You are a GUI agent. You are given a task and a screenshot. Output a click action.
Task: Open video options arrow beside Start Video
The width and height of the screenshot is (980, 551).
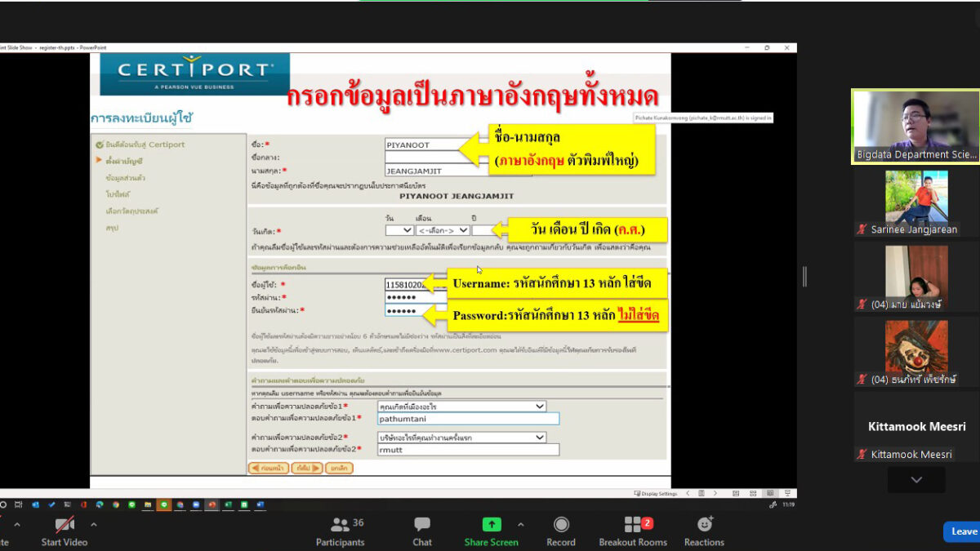(93, 524)
